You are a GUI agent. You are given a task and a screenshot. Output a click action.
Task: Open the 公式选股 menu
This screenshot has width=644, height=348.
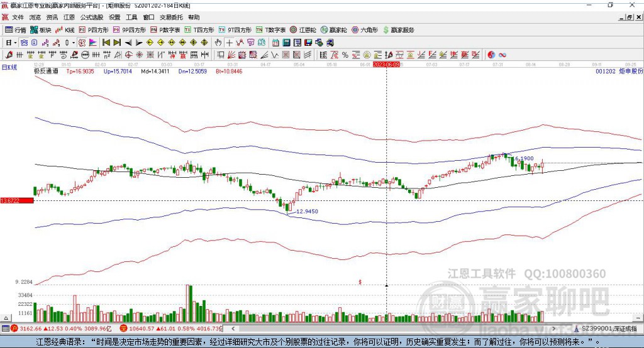[x=92, y=17]
